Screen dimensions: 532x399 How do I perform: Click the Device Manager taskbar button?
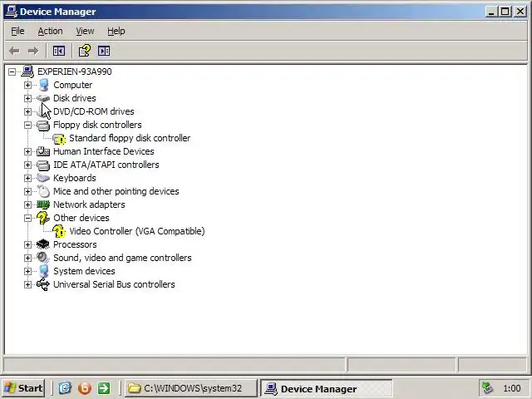coord(327,388)
